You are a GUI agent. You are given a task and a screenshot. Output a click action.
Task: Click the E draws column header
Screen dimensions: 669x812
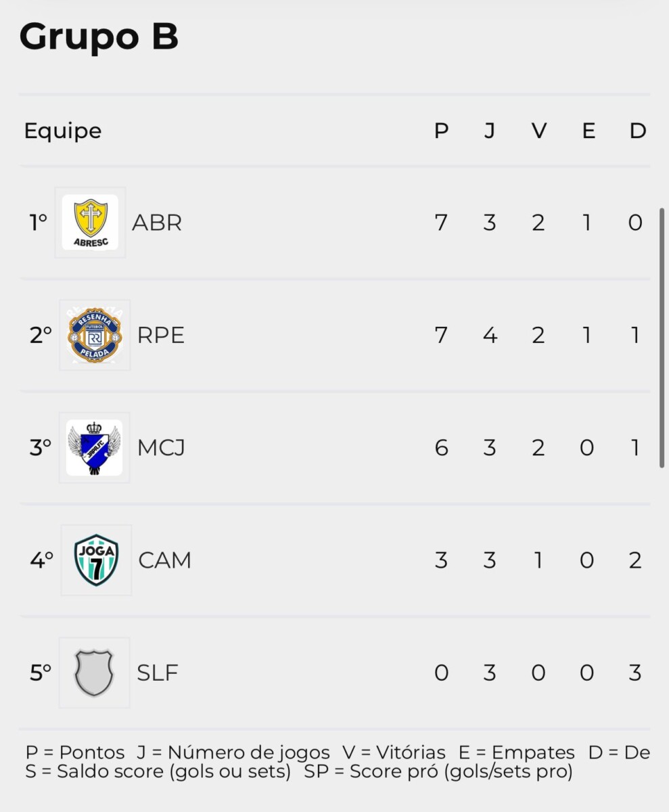(x=589, y=131)
